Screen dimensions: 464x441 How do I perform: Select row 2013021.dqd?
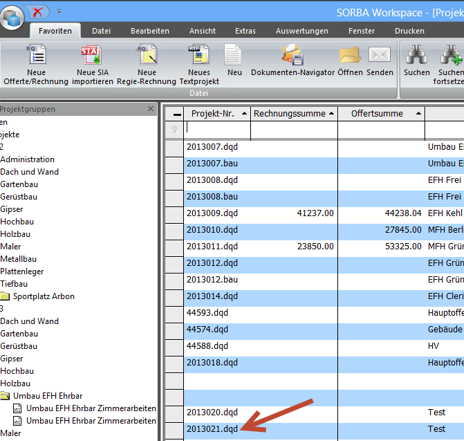(x=212, y=429)
